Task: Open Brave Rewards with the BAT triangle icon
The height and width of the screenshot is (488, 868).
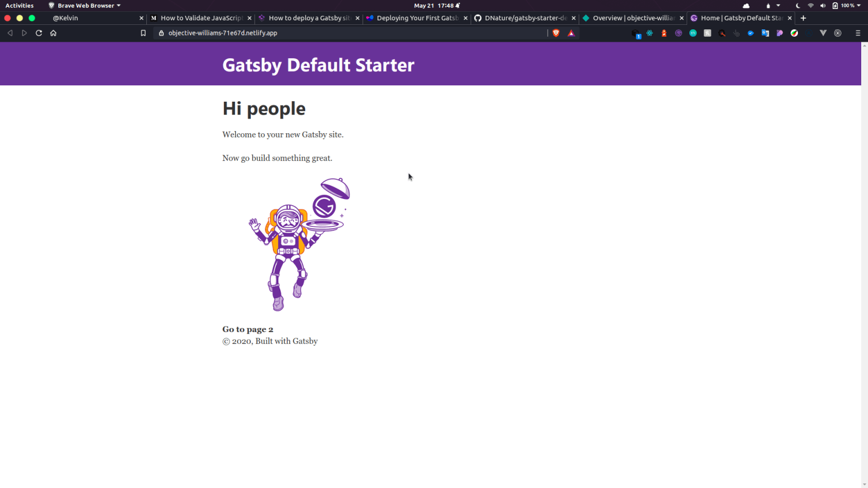Action: click(x=571, y=33)
